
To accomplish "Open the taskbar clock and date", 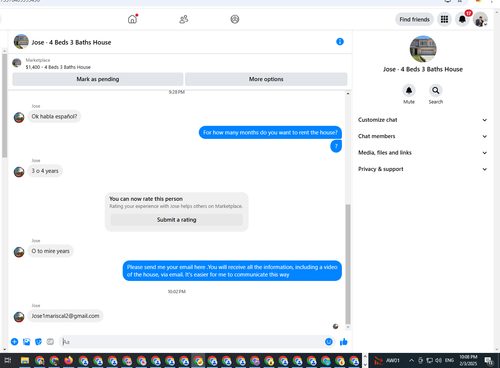I will coord(468,360).
